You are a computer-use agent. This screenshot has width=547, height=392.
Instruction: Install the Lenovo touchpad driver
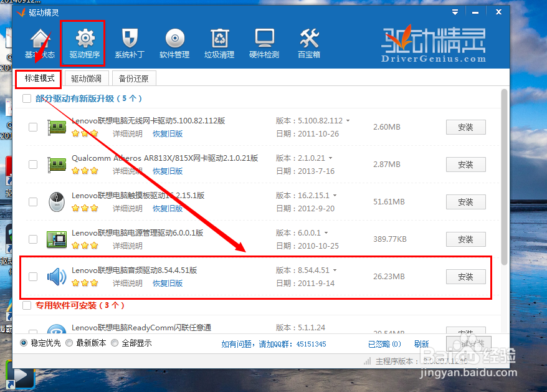tap(466, 202)
